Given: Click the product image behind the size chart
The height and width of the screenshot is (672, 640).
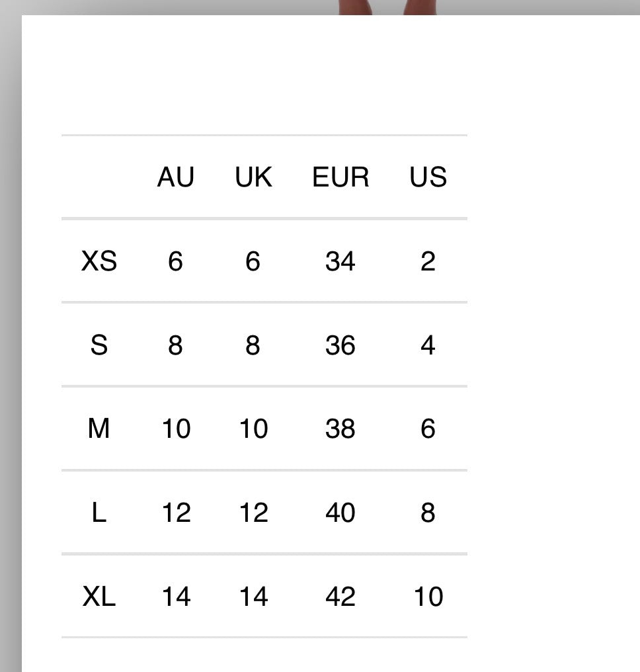Looking at the screenshot, I should point(387,7).
